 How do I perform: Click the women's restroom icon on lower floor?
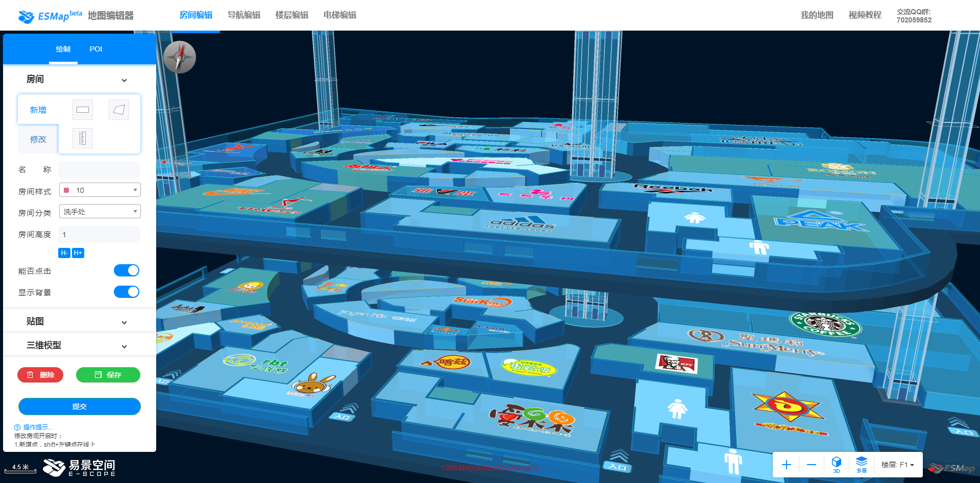(x=678, y=409)
